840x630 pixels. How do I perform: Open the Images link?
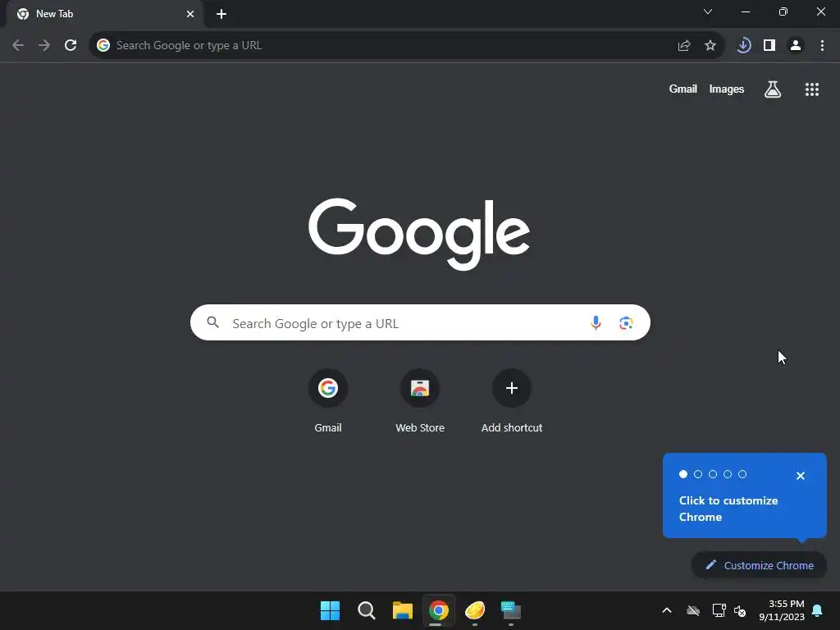pos(727,89)
